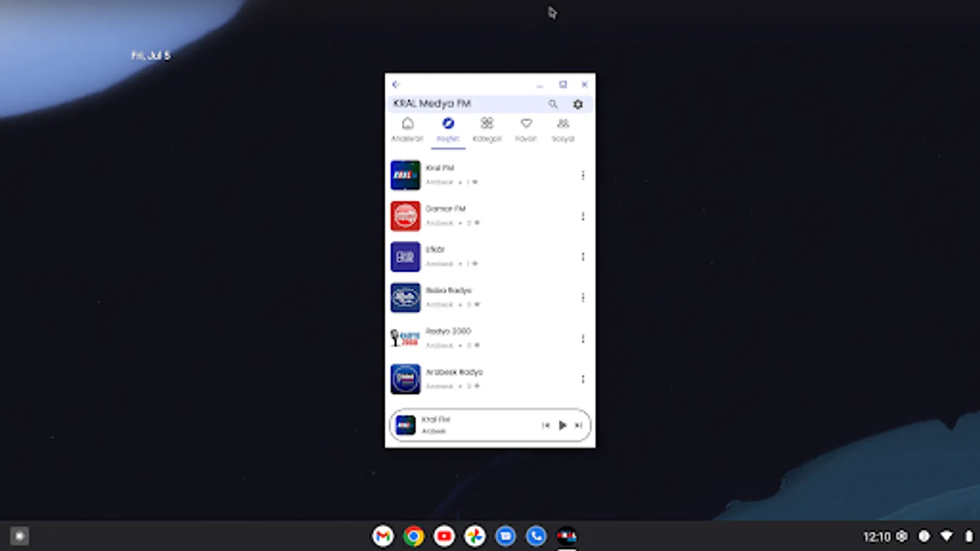
Task: Open options menu for Damar FM
Action: tap(582, 216)
